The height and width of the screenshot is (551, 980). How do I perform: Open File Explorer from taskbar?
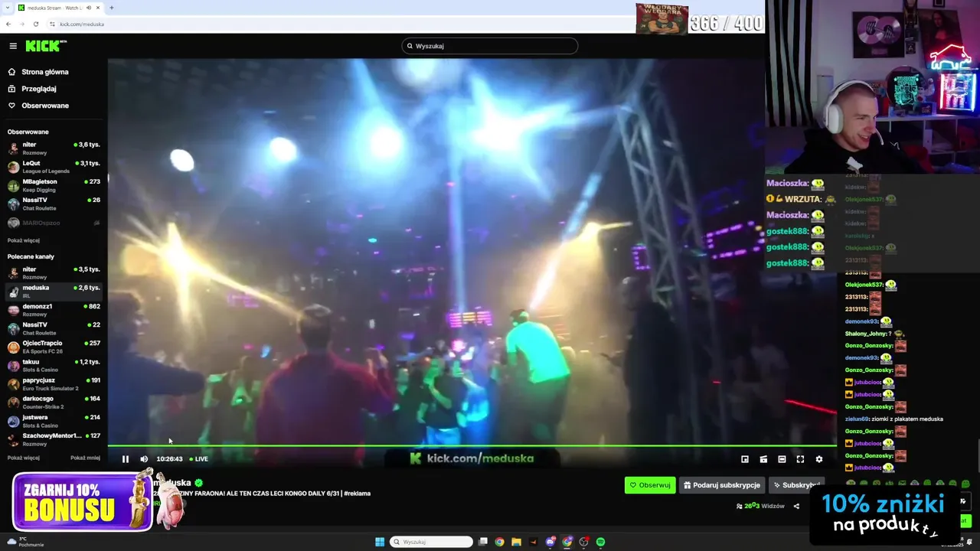tap(517, 542)
